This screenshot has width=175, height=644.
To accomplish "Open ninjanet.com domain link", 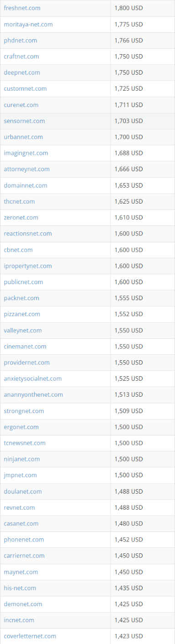I will (x=22, y=459).
